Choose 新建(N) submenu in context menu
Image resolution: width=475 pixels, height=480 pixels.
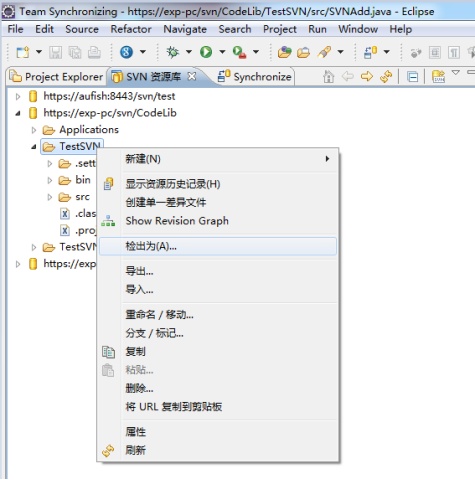[218, 159]
